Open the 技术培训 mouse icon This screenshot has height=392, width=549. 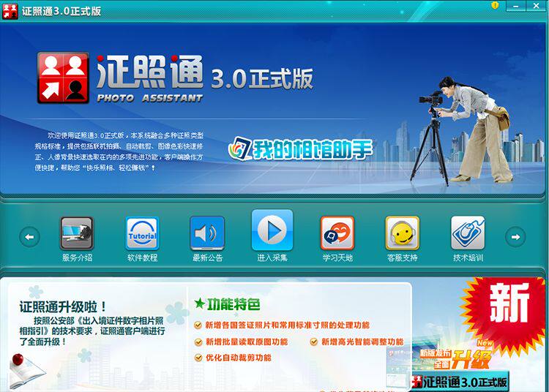click(468, 233)
